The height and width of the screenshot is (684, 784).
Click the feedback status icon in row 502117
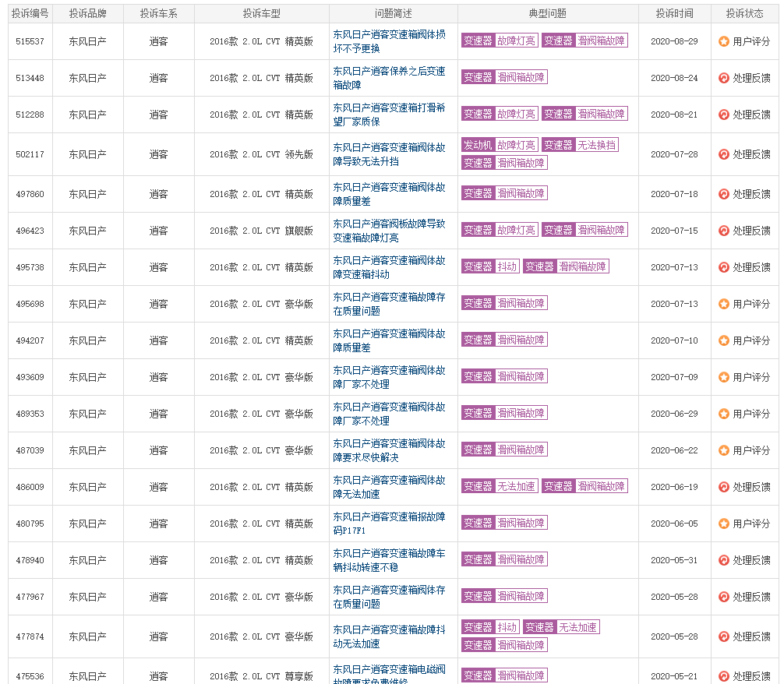coord(723,154)
